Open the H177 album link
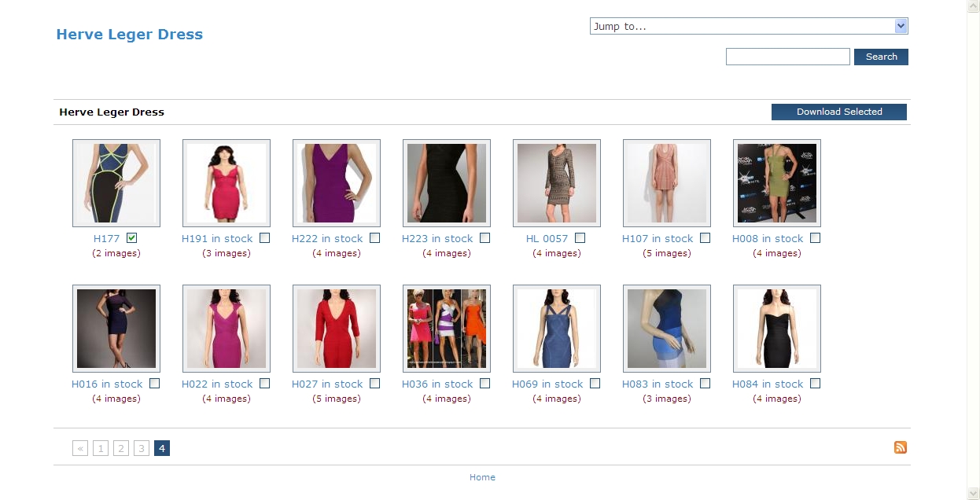Viewport: 980px width, 500px height. click(106, 238)
